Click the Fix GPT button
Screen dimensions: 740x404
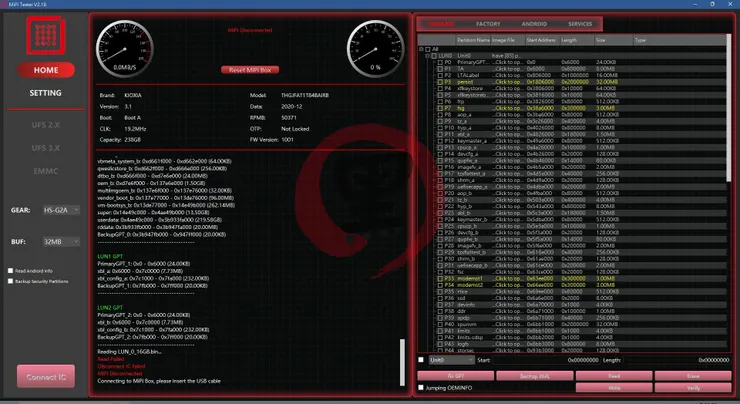pos(456,376)
